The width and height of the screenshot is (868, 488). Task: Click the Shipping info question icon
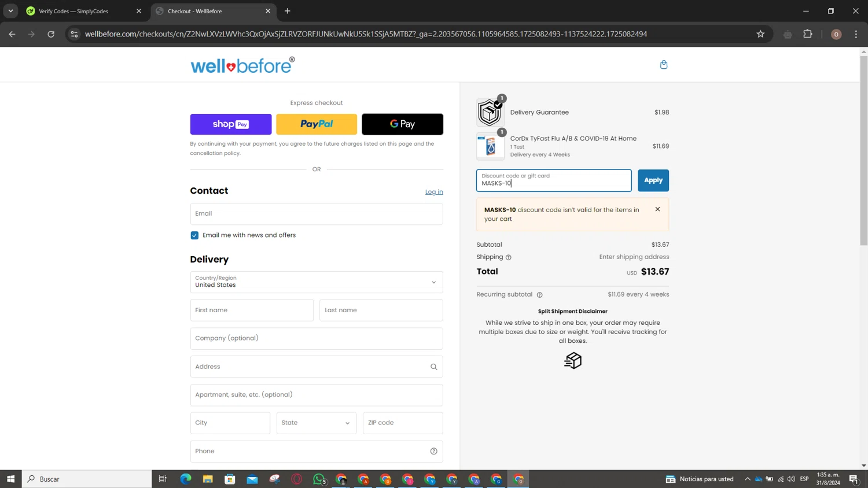509,258
